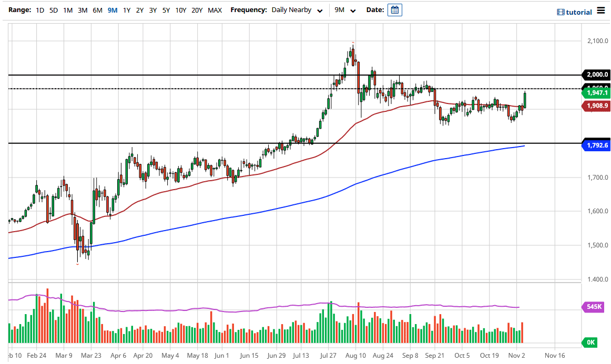Click the Range: label
This screenshot has width=611, height=364.
click(19, 10)
